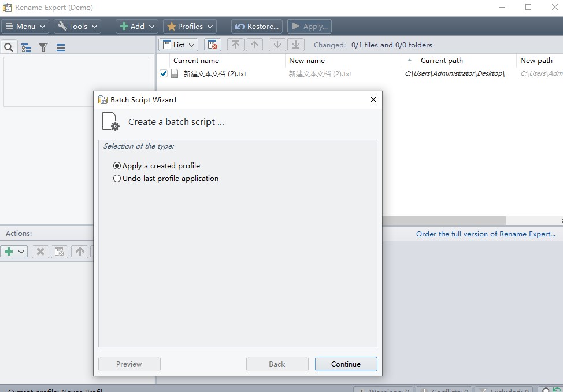Click the horizontal scrollbar of the file list
Image resolution: width=563 pixels, height=392 pixels.
point(444,220)
